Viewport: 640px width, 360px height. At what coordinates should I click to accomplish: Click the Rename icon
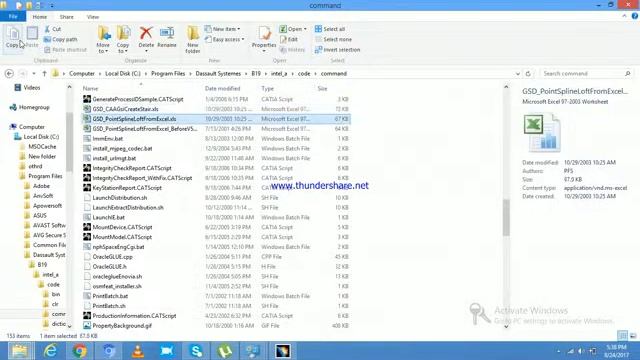pos(167,37)
